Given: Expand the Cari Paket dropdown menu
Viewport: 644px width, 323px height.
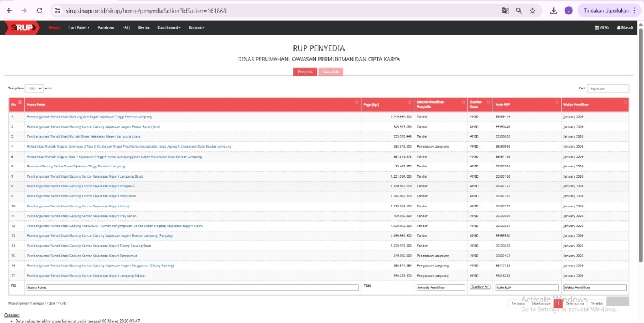Looking at the screenshot, I should pyautogui.click(x=79, y=27).
